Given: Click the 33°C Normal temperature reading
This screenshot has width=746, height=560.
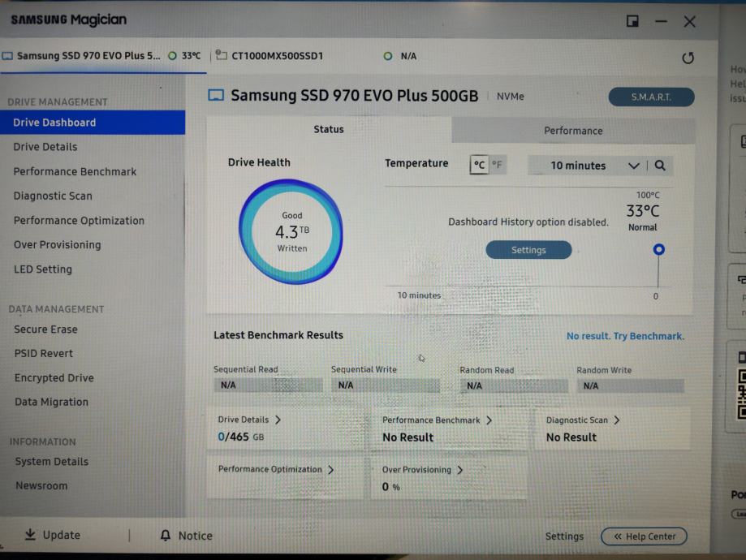Looking at the screenshot, I should click(643, 218).
